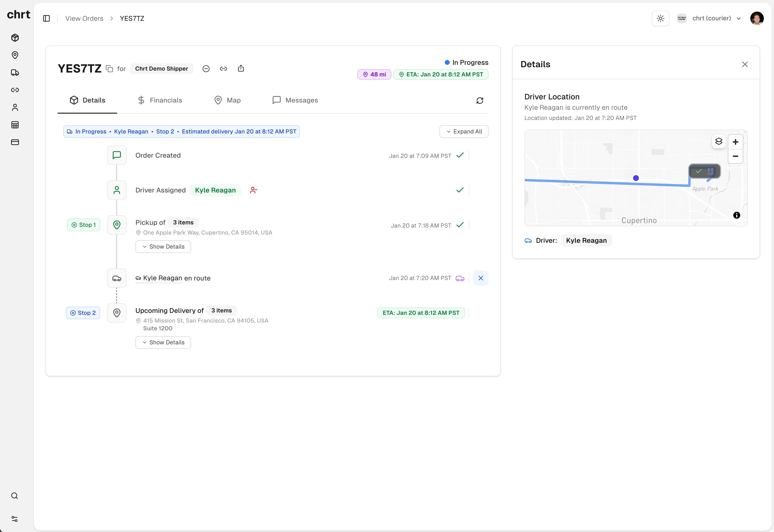The height and width of the screenshot is (532, 774).
Task: Zoom into the driver map with plus button
Action: click(736, 142)
